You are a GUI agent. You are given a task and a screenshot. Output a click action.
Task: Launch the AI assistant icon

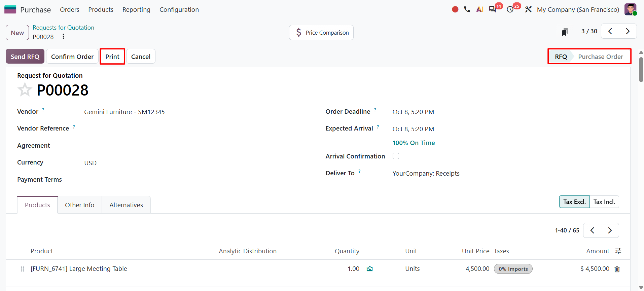[x=480, y=9]
